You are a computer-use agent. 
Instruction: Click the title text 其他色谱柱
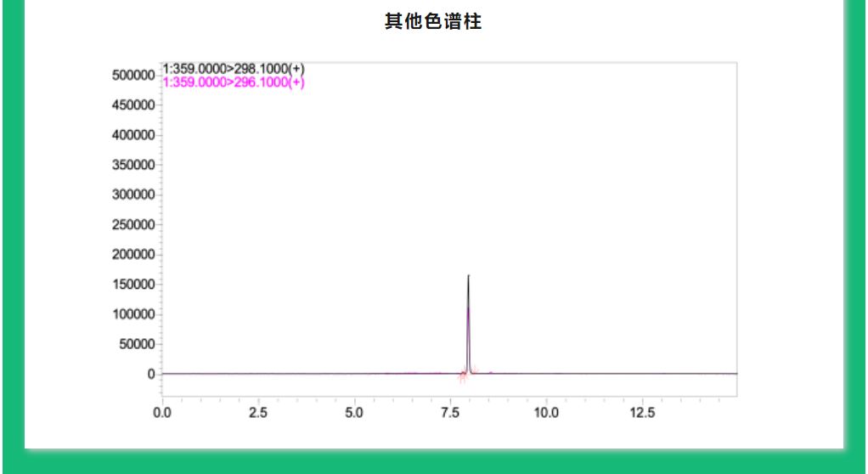pos(433,22)
